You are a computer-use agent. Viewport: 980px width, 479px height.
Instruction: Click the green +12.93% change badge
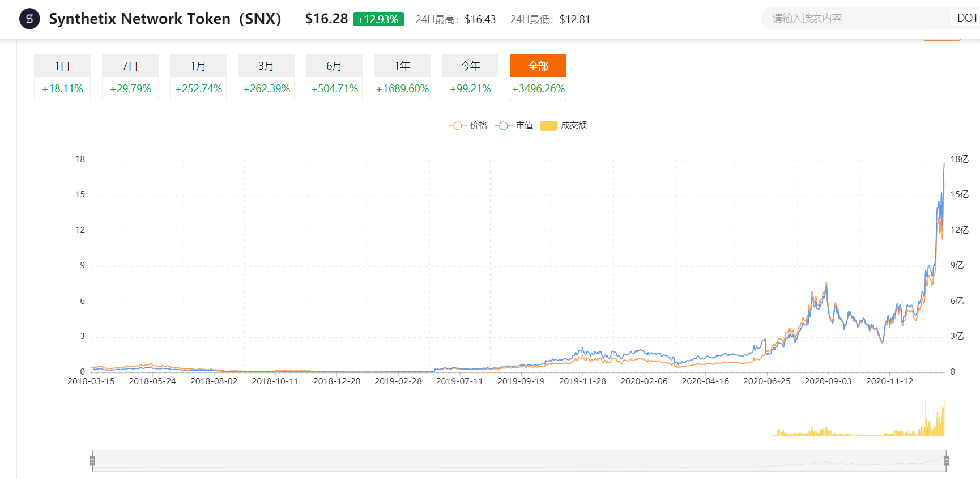378,19
